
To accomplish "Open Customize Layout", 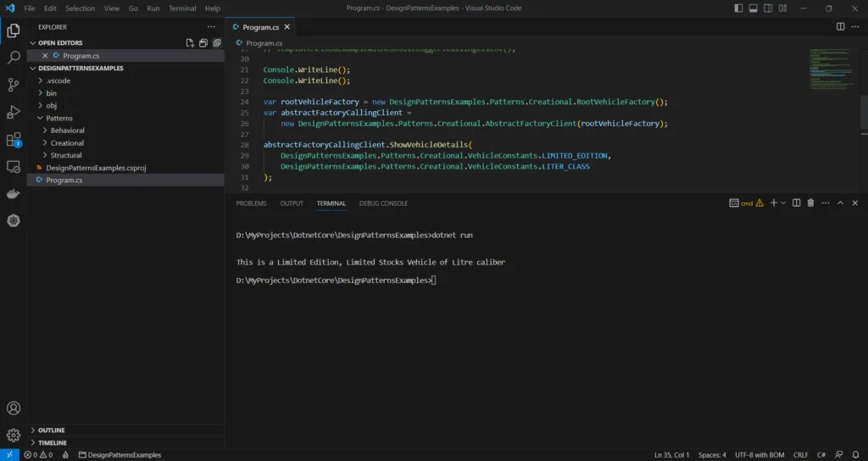I will (782, 8).
